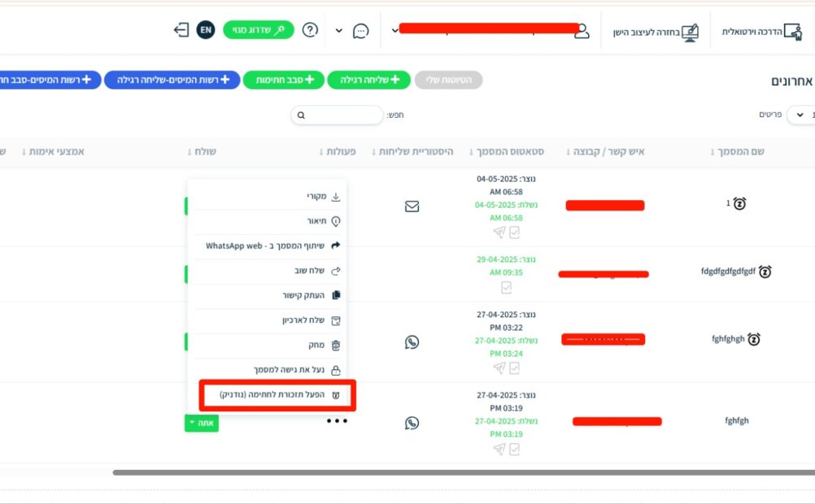
Task: Click the WhatsApp icon in the fghfgh row
Action: pos(412,423)
